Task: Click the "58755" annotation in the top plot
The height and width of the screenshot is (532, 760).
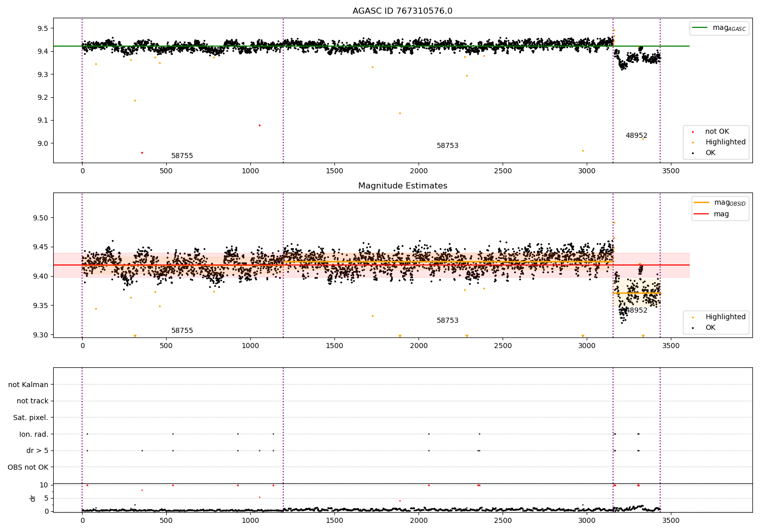Action: [x=182, y=156]
